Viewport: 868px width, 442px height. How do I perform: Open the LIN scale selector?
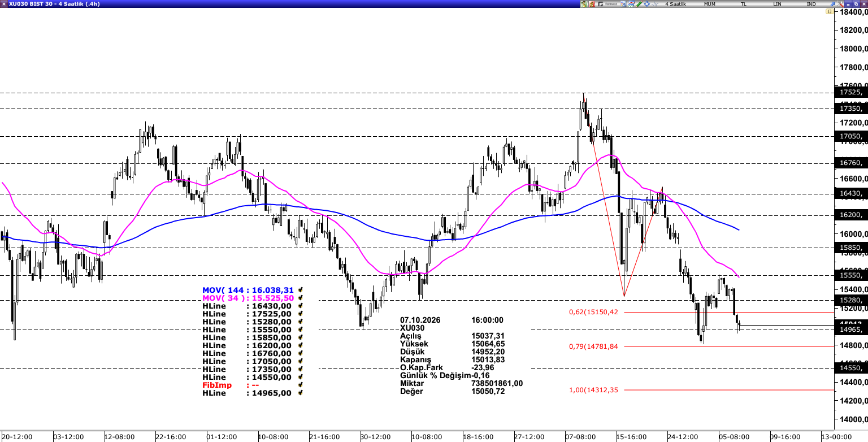(x=778, y=4)
